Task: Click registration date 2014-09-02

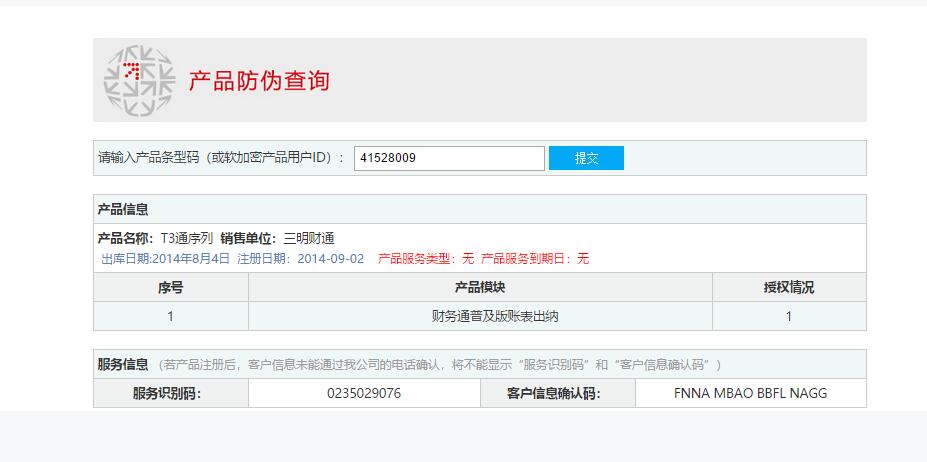Action: (x=331, y=259)
